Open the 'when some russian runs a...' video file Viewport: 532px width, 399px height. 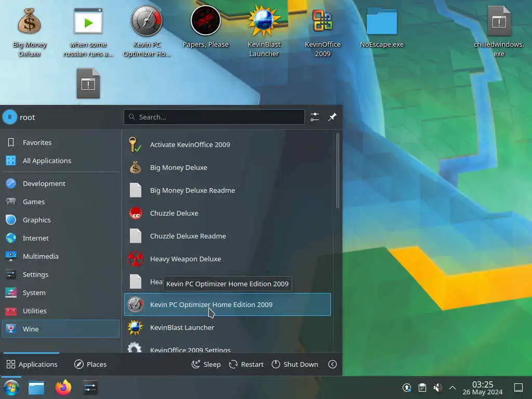point(88,32)
